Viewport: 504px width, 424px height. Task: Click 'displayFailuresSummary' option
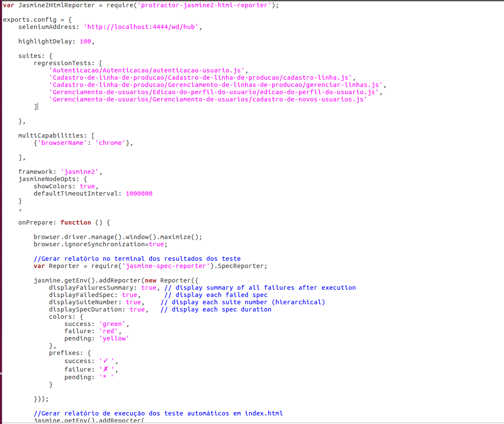pos(91,288)
